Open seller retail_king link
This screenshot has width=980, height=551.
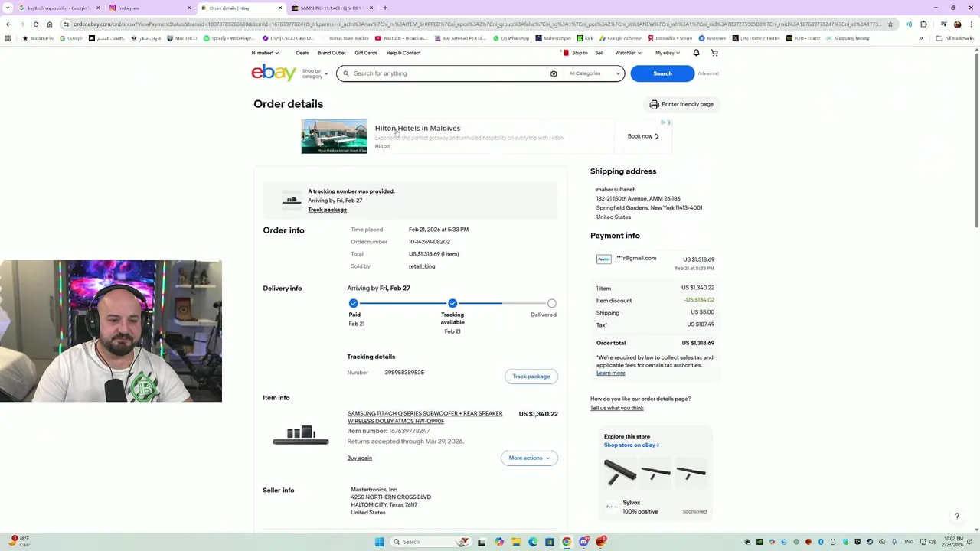[x=422, y=266]
